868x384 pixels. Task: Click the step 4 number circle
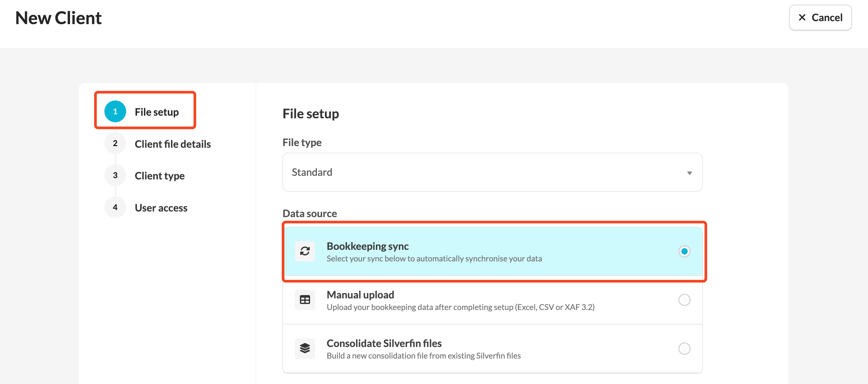point(115,207)
